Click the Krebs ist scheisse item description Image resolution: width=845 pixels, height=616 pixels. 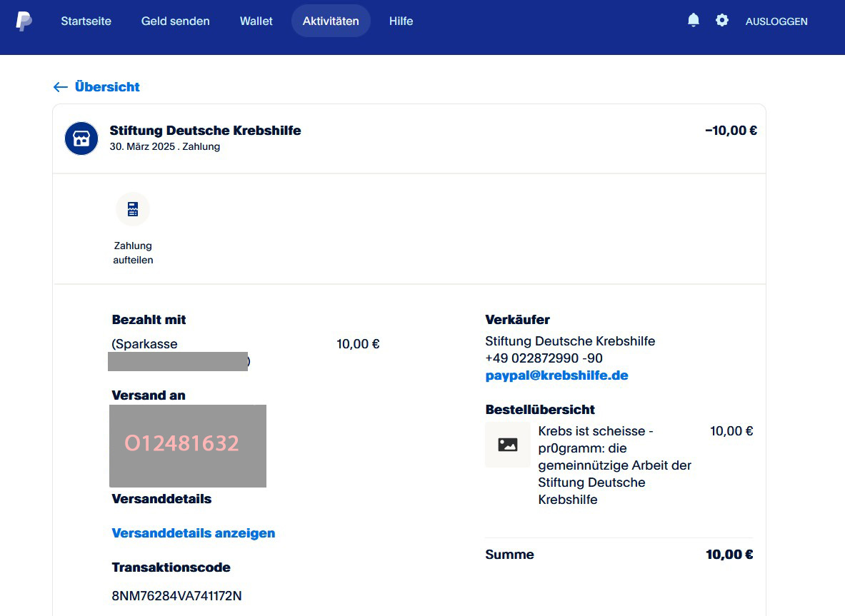click(614, 465)
